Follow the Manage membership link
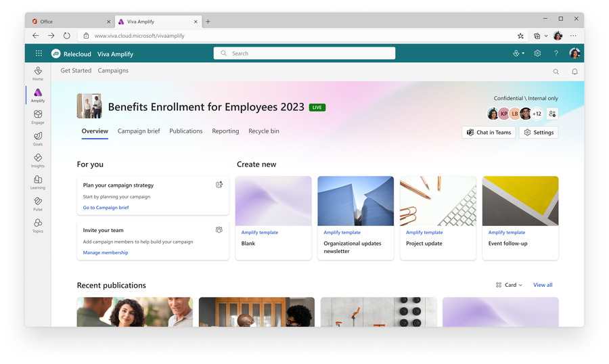Image resolution: width=609 pixels, height=364 pixels. pos(106,252)
